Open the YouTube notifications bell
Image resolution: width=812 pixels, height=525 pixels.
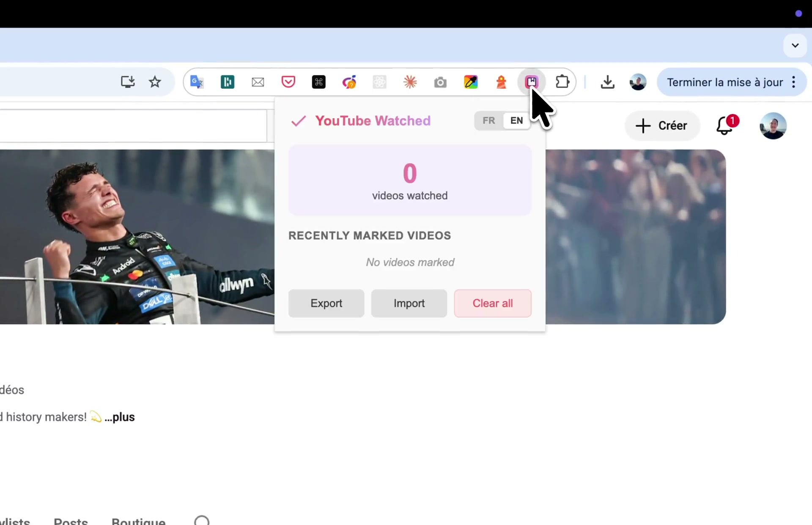pos(724,126)
